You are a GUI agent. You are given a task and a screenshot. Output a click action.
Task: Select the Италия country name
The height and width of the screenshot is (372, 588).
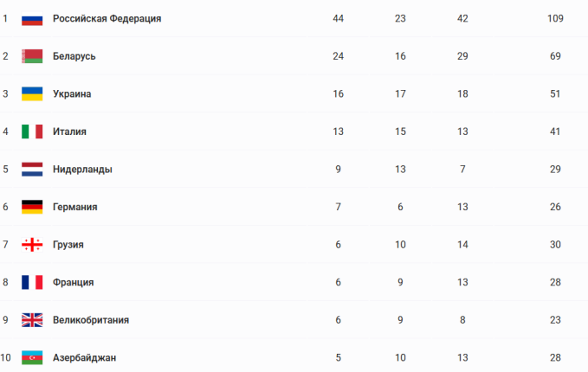(69, 131)
